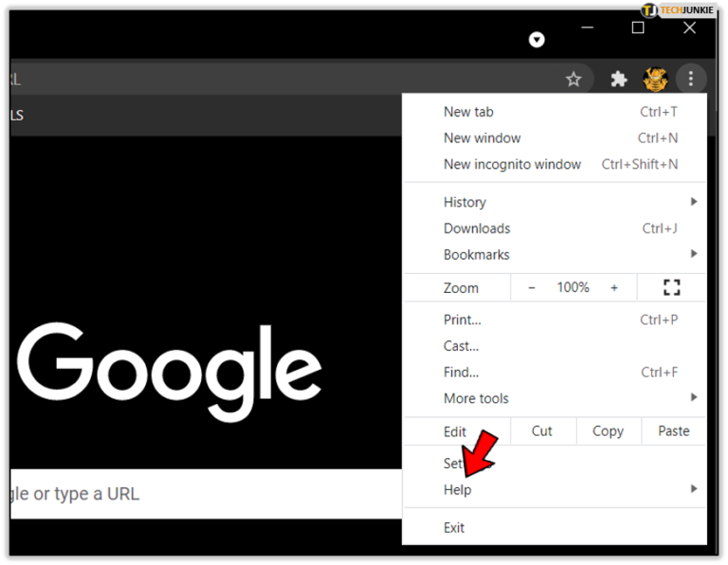Viewport: 728px width, 565px height.
Task: Click the bookmark star icon
Action: (573, 80)
